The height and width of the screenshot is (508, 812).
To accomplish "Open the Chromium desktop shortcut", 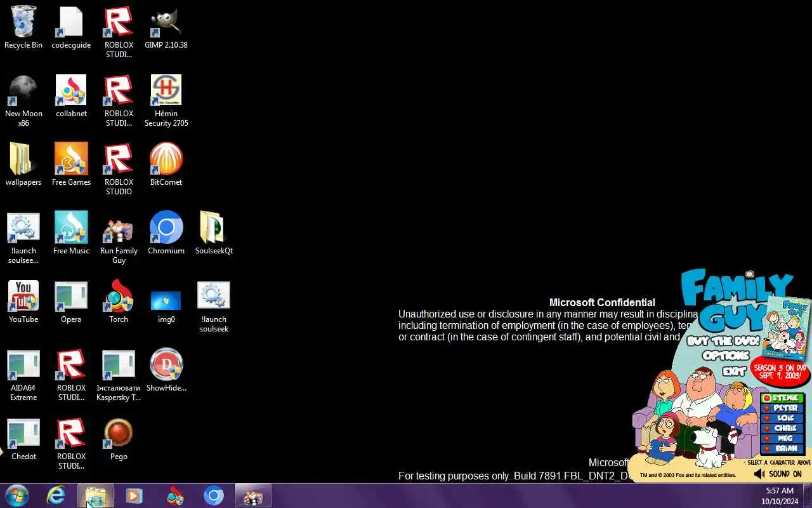I will click(x=166, y=234).
